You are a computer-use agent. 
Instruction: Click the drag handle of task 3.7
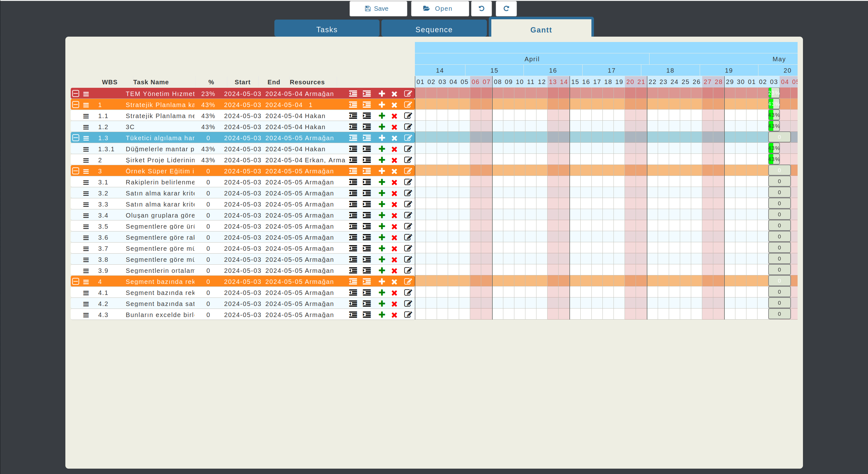[86, 249]
